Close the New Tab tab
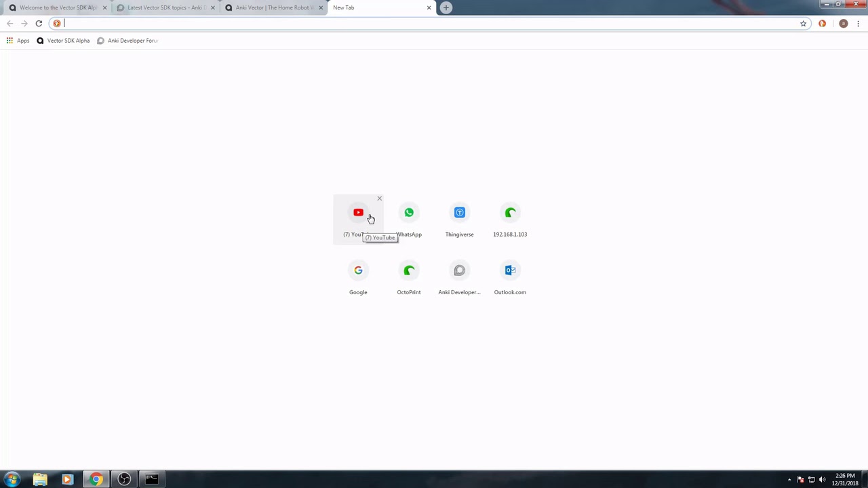The image size is (868, 488). (429, 7)
